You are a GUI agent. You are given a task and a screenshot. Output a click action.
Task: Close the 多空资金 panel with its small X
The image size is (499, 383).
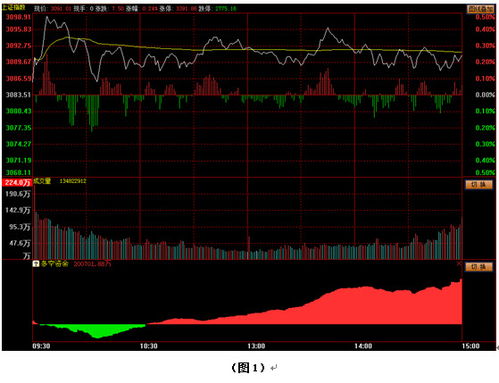click(x=459, y=264)
